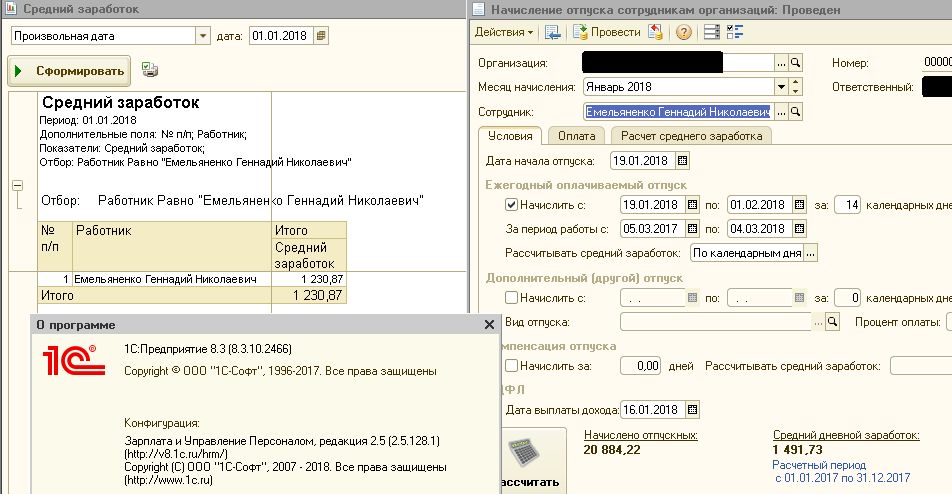Open the Действия dropdown menu
Screen dimensions: 952x494
[503, 33]
